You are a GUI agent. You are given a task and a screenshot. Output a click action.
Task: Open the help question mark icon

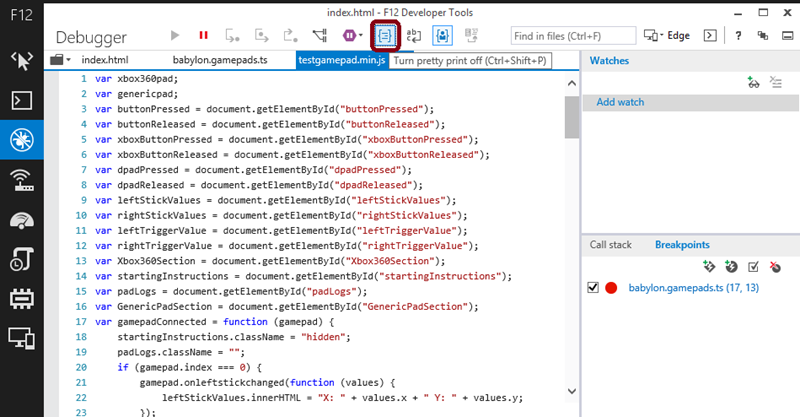pyautogui.click(x=738, y=35)
